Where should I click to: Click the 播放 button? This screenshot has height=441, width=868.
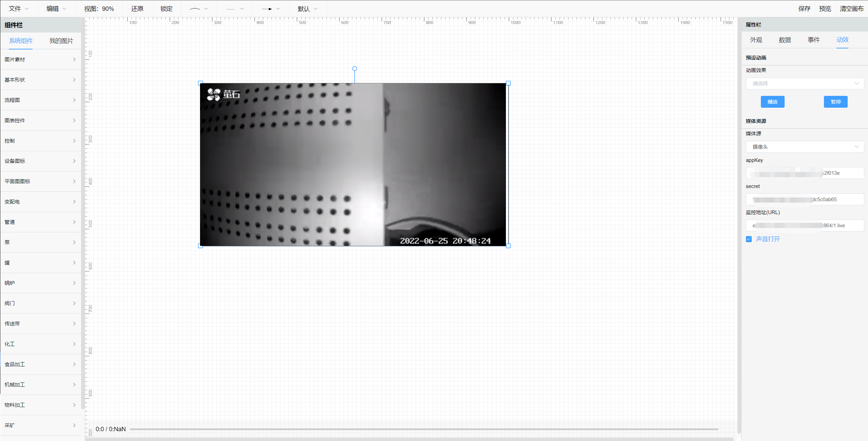772,102
